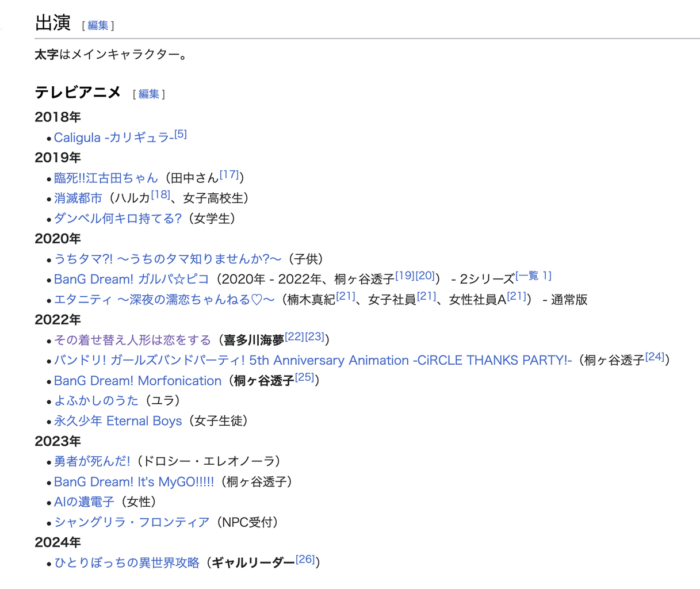Open footnote [17] after 田中さん
The image size is (700, 589).
(229, 174)
